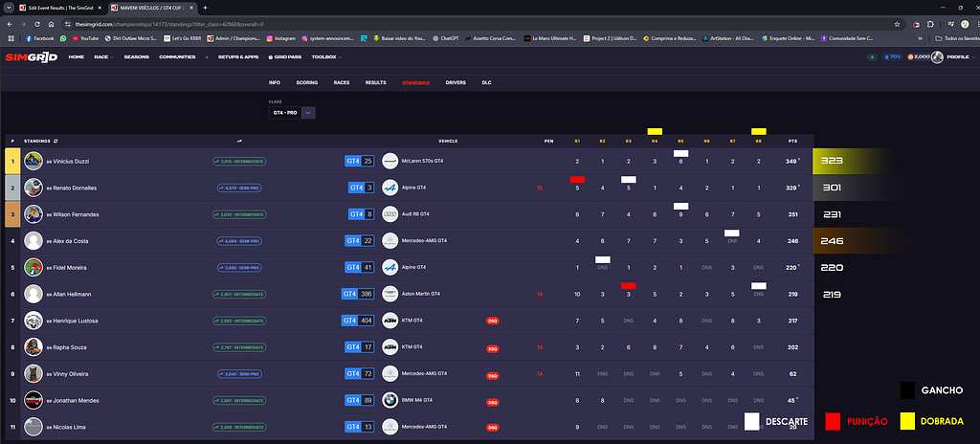View site information icon in address bar
This screenshot has width=980, height=444.
coord(68,24)
